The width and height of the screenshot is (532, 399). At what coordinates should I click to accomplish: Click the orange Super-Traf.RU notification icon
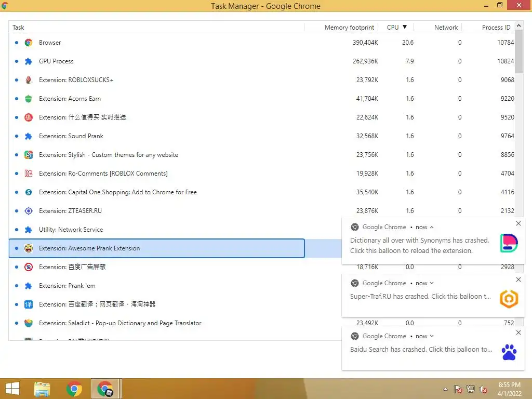point(509,299)
